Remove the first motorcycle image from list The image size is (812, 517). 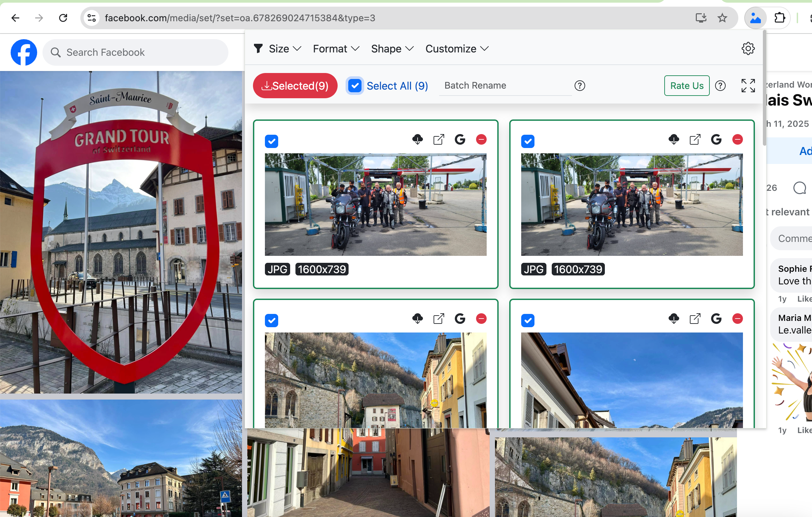coord(481,139)
